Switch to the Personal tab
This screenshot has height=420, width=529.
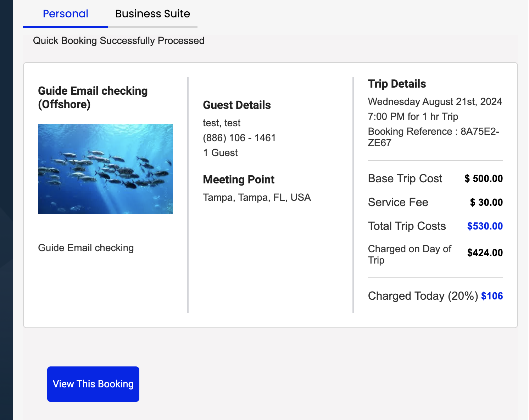coord(65,14)
